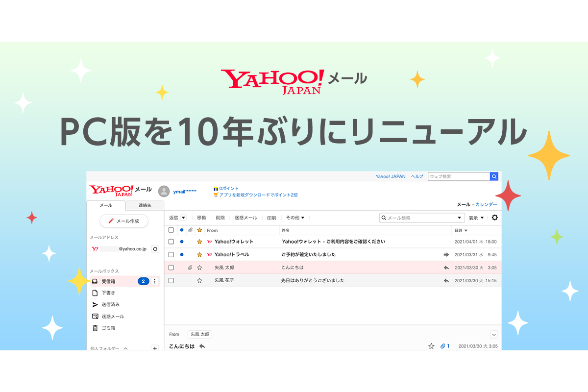Click the メール検索 search field
588x392 pixels.
tap(420, 218)
